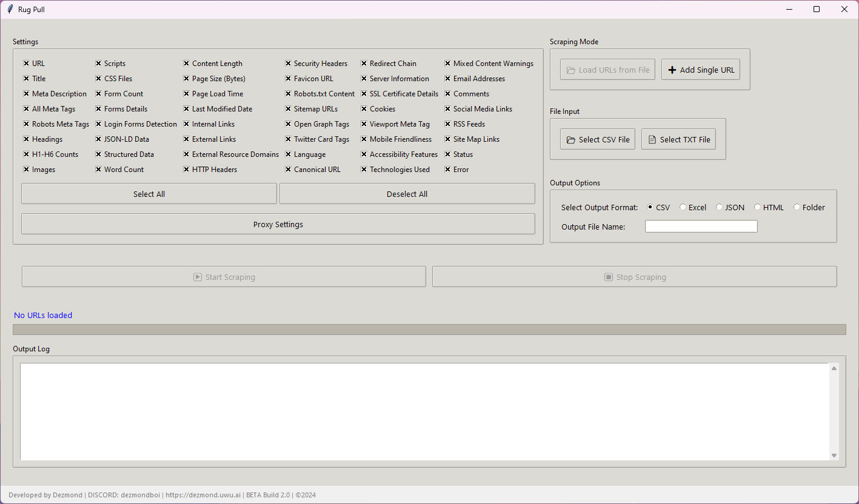Toggle the Login Forms Detection checkbox
Viewport: 859px width, 504px height.
(x=99, y=124)
